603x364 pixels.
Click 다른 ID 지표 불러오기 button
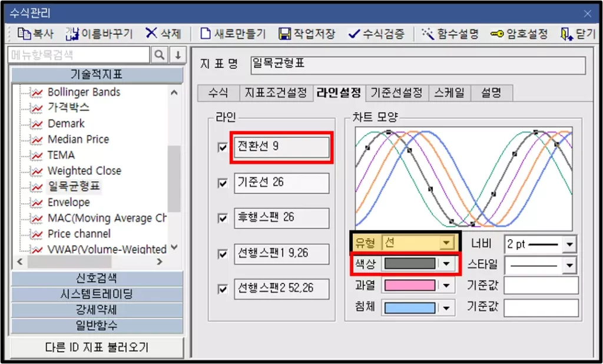[97, 348]
